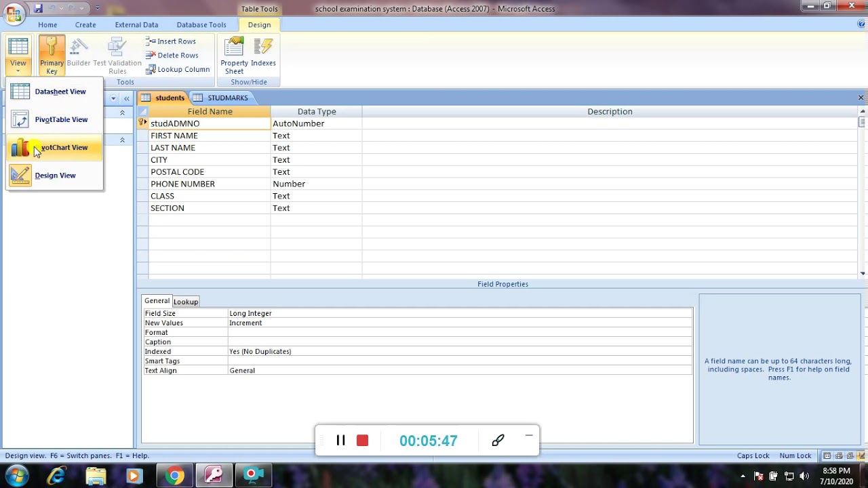Switch to the students table tab
This screenshot has width=868, height=488.
pyautogui.click(x=163, y=98)
